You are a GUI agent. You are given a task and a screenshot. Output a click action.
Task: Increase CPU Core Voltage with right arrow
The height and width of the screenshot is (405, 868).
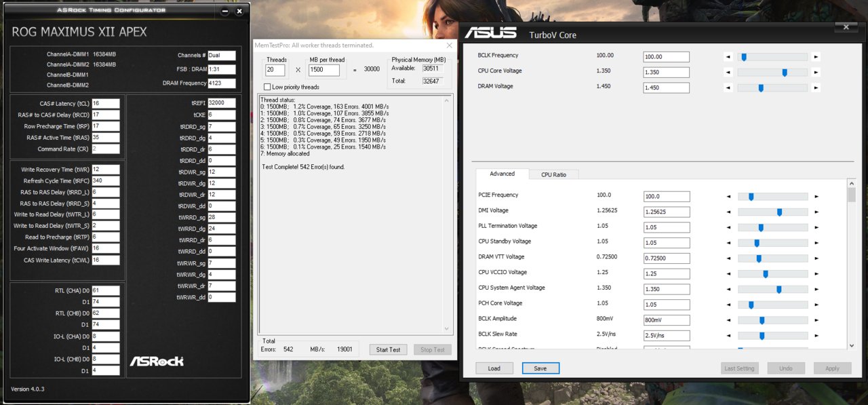click(x=816, y=72)
